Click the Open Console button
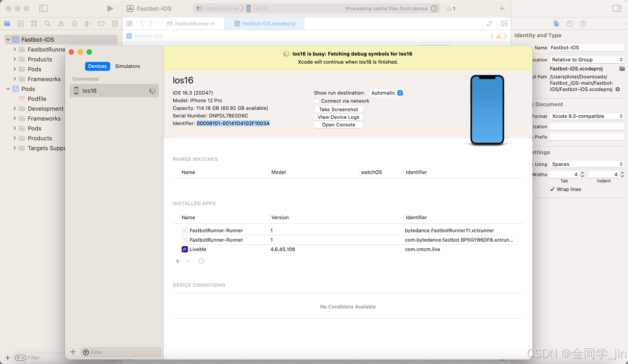This screenshot has width=628, height=364. (x=339, y=125)
